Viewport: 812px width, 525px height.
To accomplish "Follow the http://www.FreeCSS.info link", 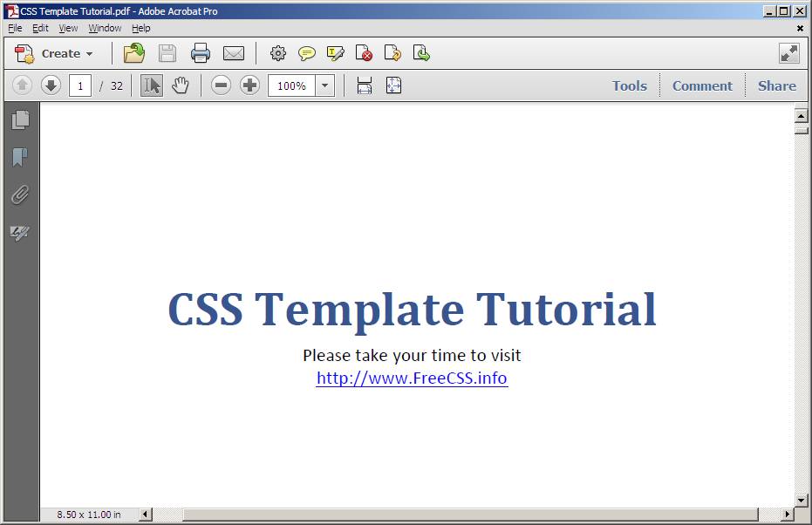I will pos(412,378).
